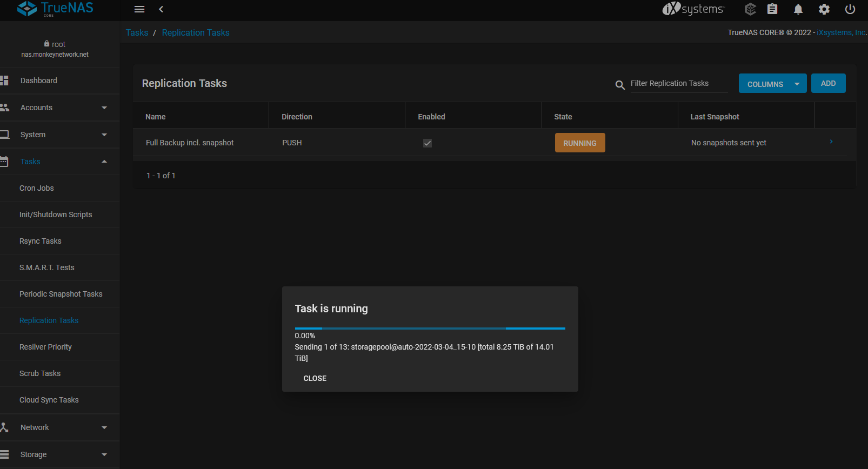The height and width of the screenshot is (469, 868).
Task: Click the Accounts people icon in sidebar
Action: tap(4, 108)
